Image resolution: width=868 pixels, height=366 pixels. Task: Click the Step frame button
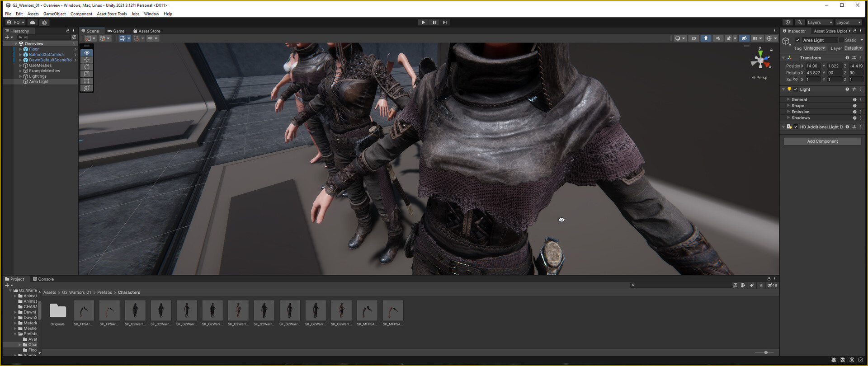[445, 22]
